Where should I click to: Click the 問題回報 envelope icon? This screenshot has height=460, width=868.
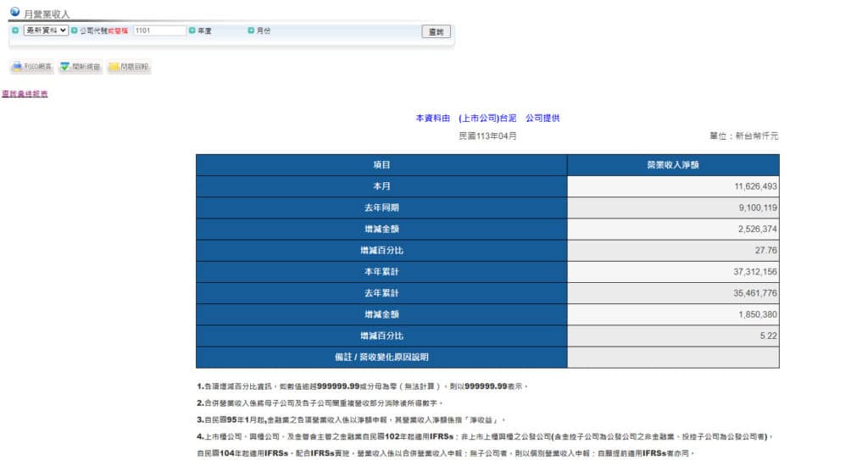tap(114, 67)
